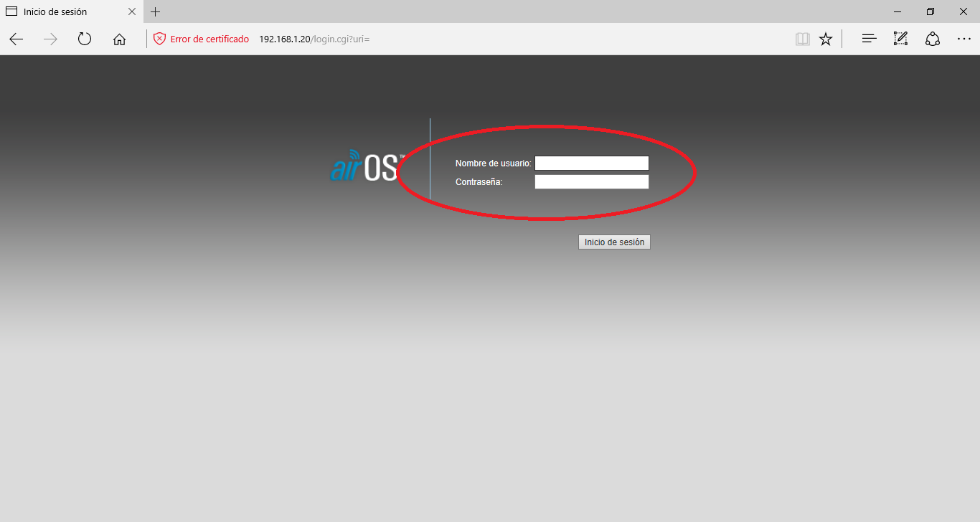This screenshot has height=522, width=980.
Task: Click the Contraseña password field
Action: [592, 182]
